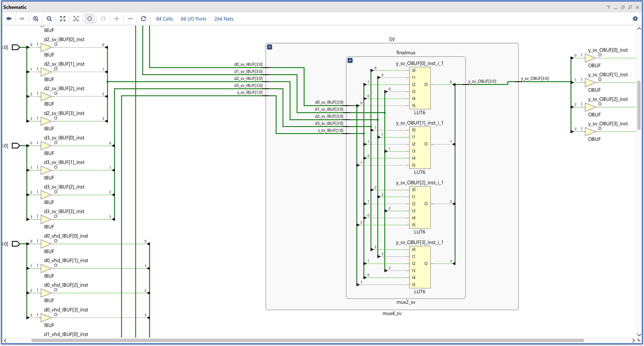This screenshot has width=644, height=346.
Task: Select the zoom in tool
Action: (36, 19)
